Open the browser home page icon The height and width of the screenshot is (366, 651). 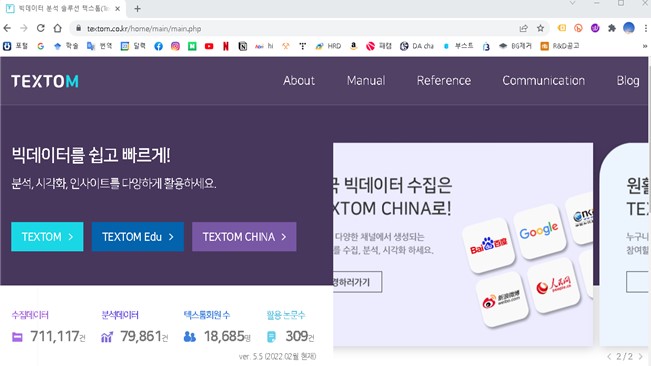57,28
